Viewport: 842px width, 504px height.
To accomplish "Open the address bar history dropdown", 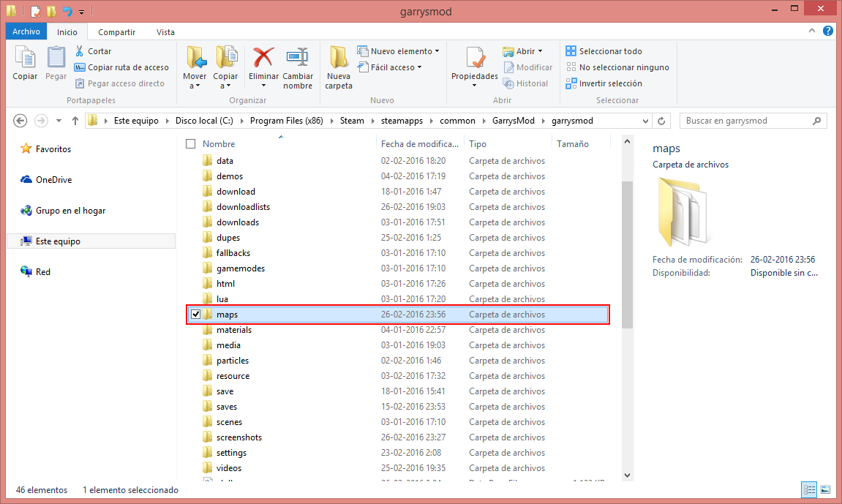I will tap(645, 121).
